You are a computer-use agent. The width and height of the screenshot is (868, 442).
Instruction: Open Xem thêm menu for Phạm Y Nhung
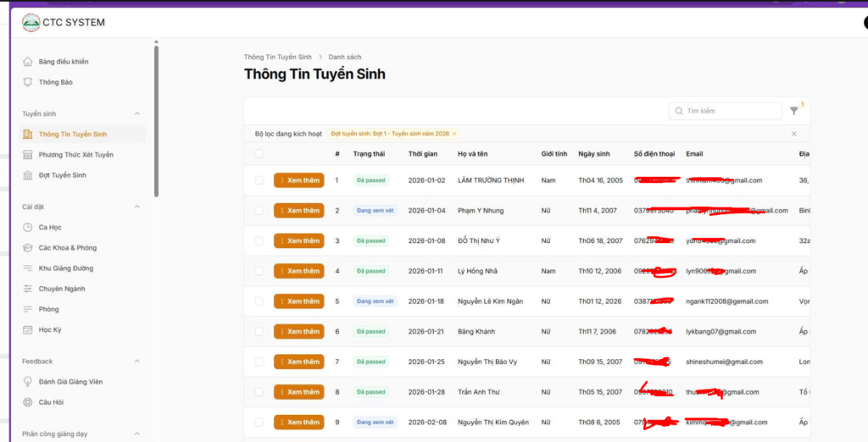(x=299, y=210)
